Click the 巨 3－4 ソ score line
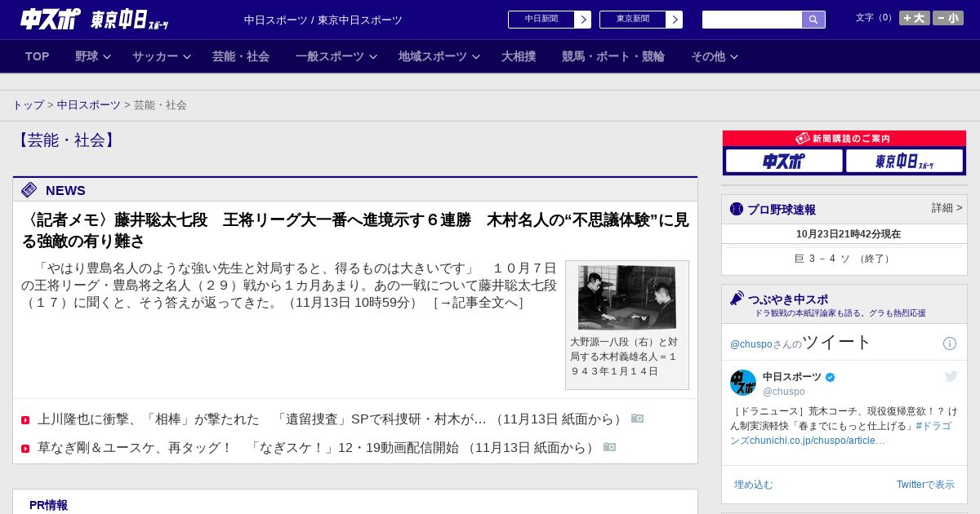 [844, 259]
